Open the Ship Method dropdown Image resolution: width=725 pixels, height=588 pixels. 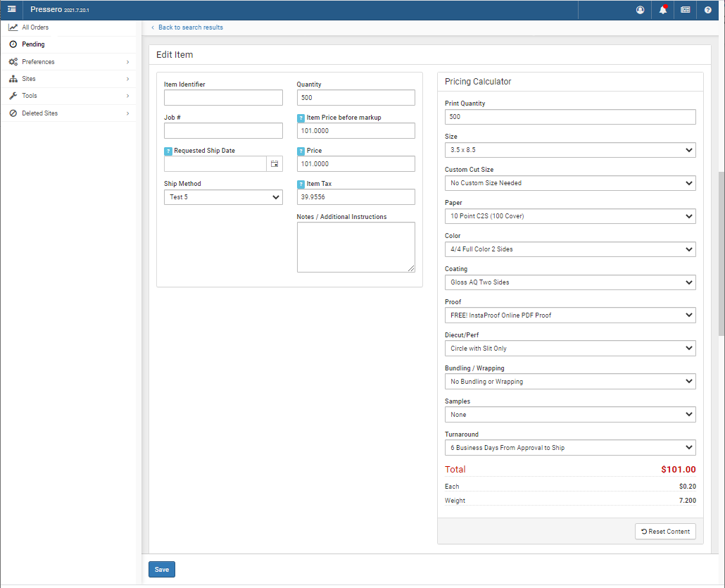[223, 197]
